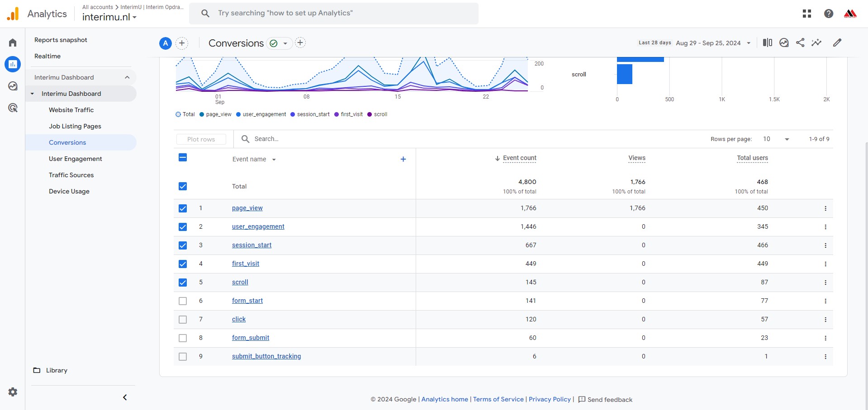Go to Traffic Sources report
This screenshot has height=410, width=868.
(71, 175)
